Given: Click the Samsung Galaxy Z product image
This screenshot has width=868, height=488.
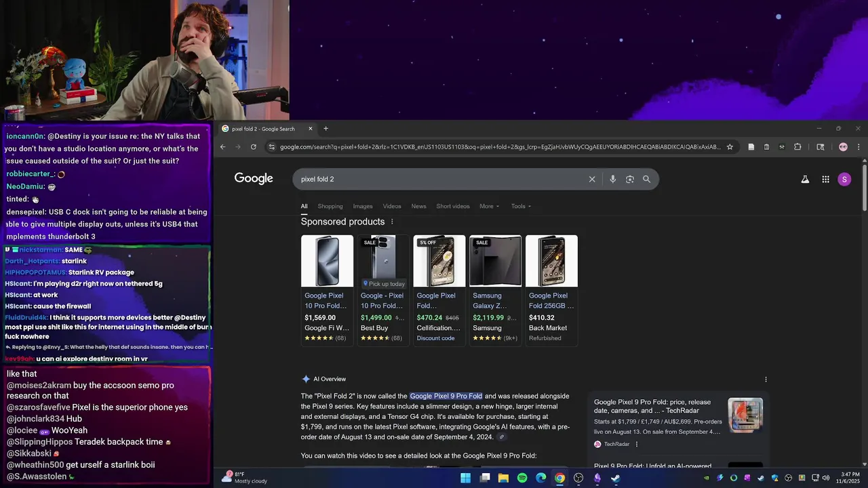Looking at the screenshot, I should pyautogui.click(x=495, y=261).
